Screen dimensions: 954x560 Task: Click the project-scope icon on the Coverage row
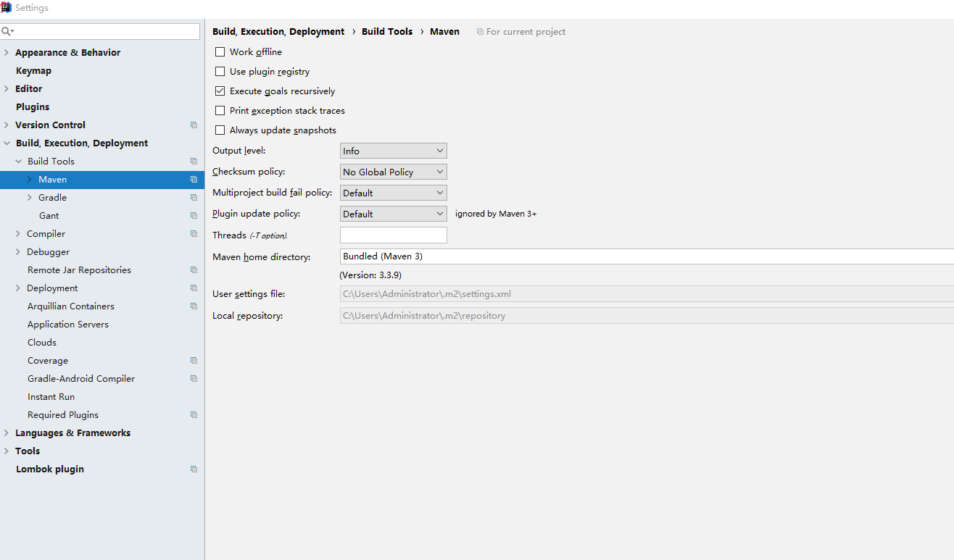click(x=194, y=361)
